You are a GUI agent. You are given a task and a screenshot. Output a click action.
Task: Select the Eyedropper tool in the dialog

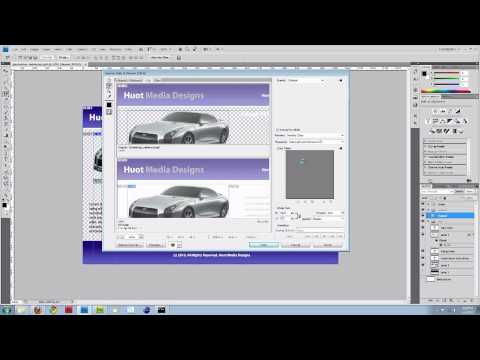click(109, 96)
